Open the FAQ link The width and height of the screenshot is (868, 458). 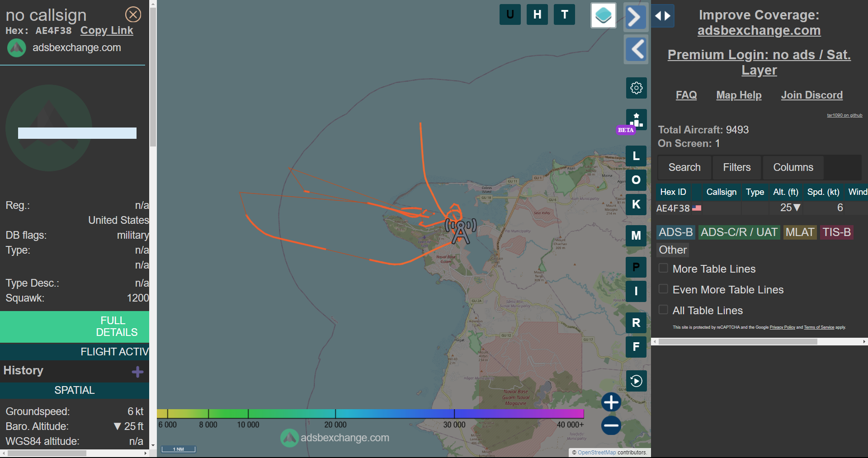686,95
